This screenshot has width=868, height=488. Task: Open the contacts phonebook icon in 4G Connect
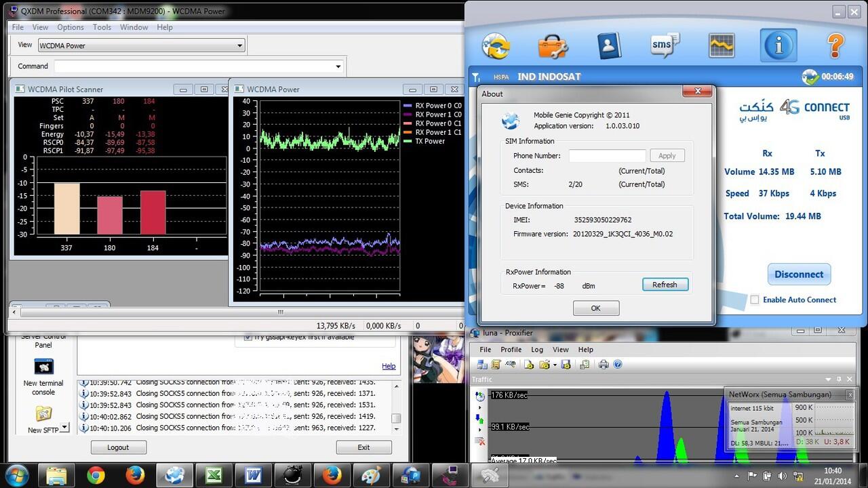(x=609, y=46)
